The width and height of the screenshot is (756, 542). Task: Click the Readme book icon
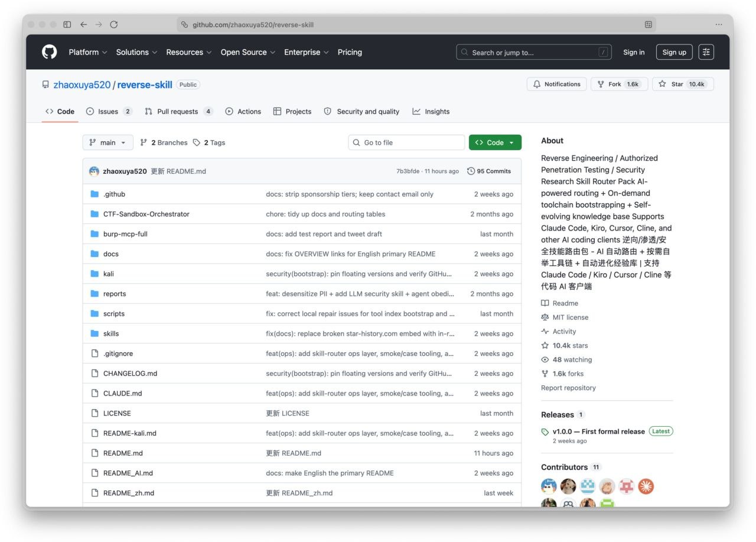pos(545,303)
